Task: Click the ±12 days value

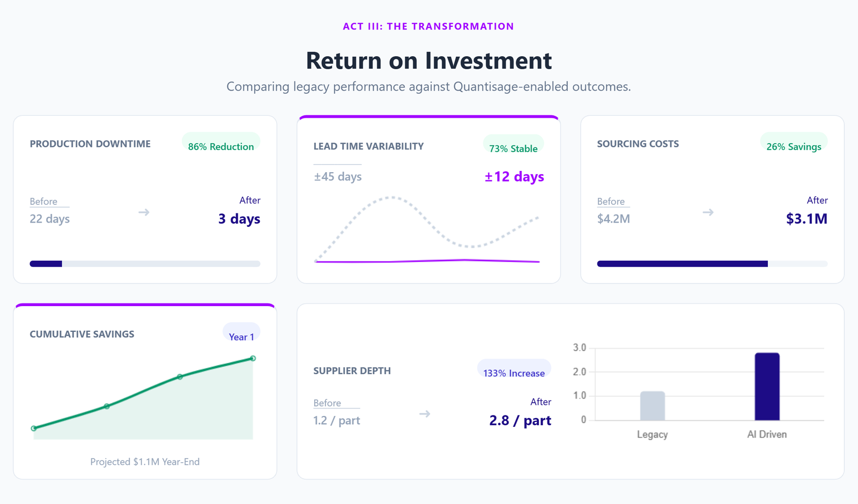Action: [514, 176]
